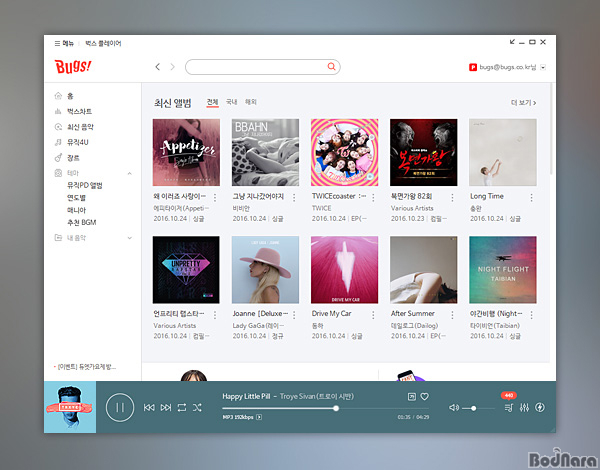Viewport: 600px width, 470px height.
Task: Click the search input field
Action: coord(262,67)
